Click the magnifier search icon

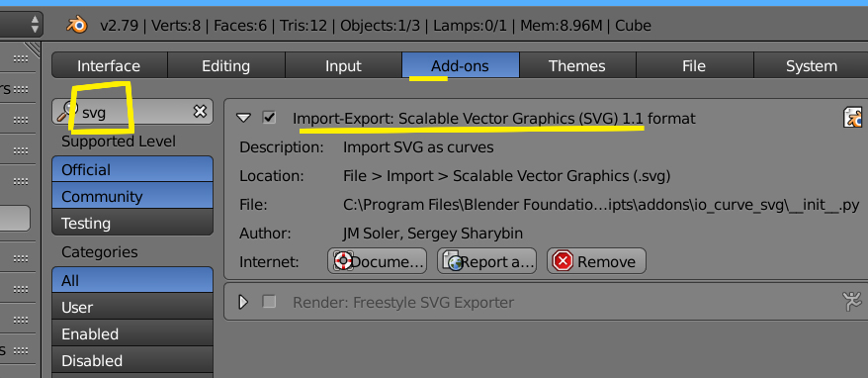(66, 112)
